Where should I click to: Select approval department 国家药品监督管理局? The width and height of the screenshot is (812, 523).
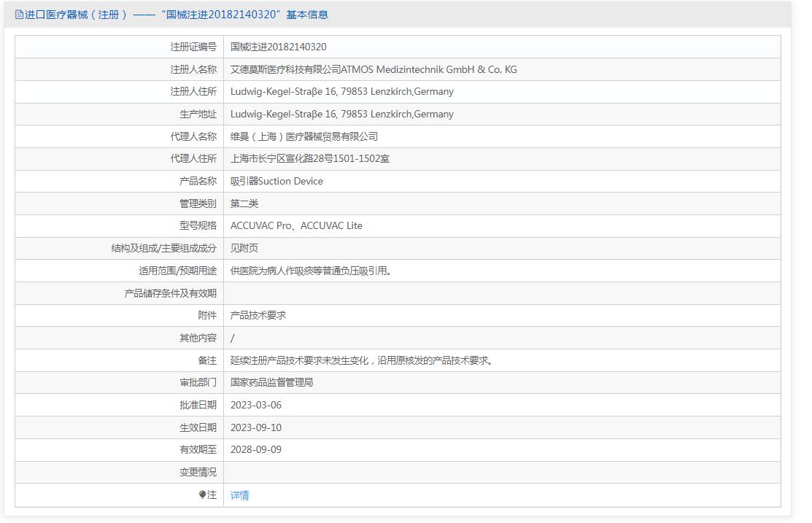click(272, 383)
